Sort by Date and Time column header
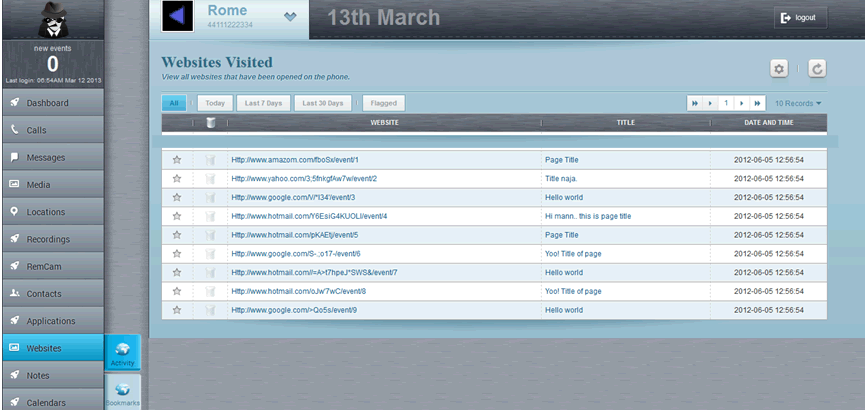867x410 pixels. [x=769, y=123]
